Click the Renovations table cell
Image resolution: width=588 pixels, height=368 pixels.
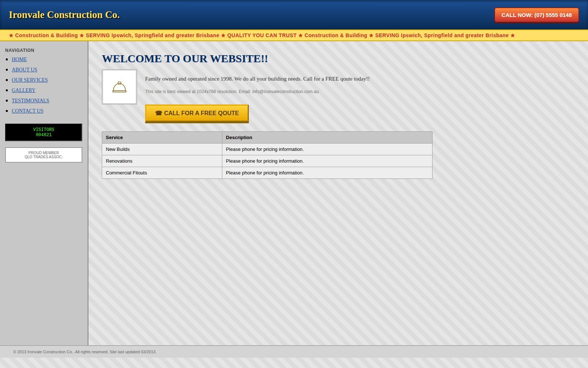click(162, 161)
